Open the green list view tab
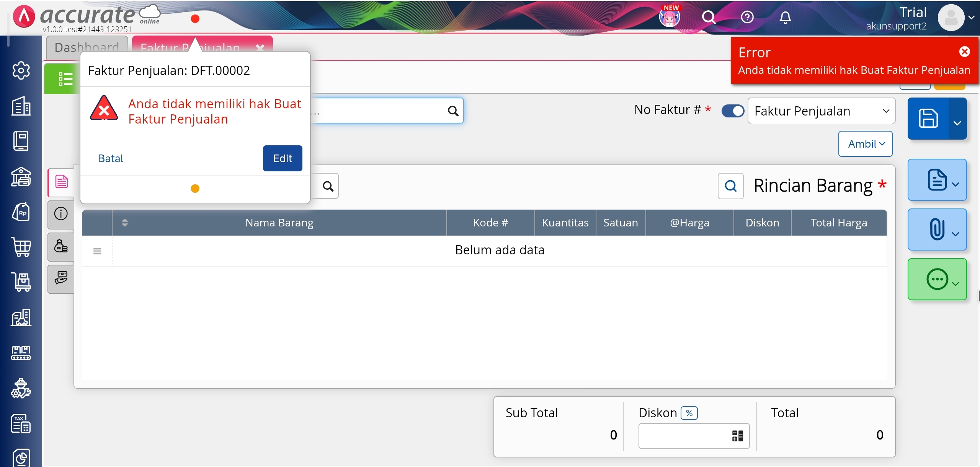Screen dimensions: 980x467 click(65, 79)
